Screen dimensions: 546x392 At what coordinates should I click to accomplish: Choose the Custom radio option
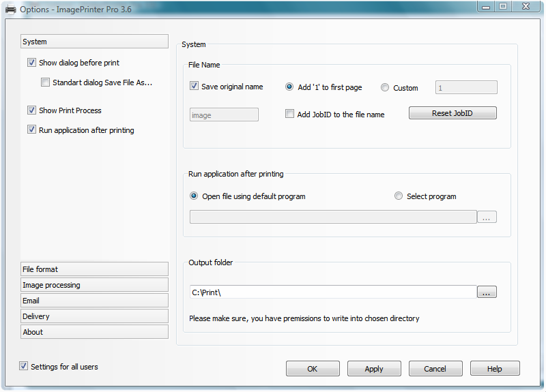(x=385, y=87)
